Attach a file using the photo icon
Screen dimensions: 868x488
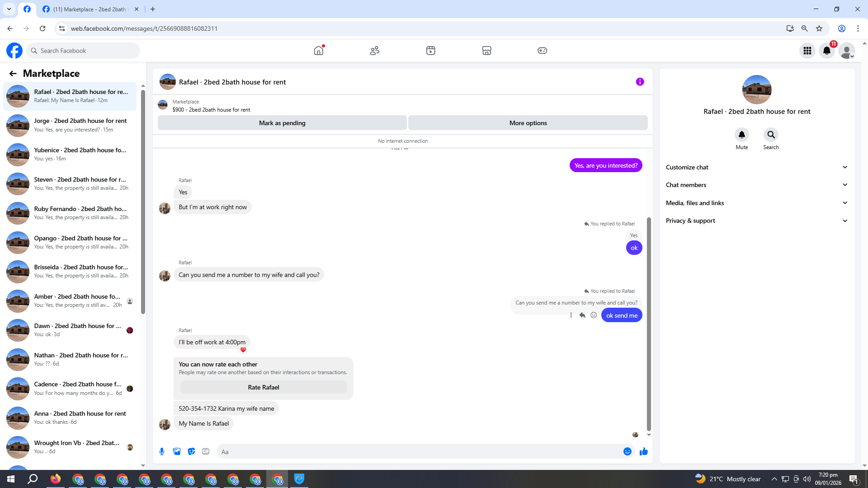(177, 451)
